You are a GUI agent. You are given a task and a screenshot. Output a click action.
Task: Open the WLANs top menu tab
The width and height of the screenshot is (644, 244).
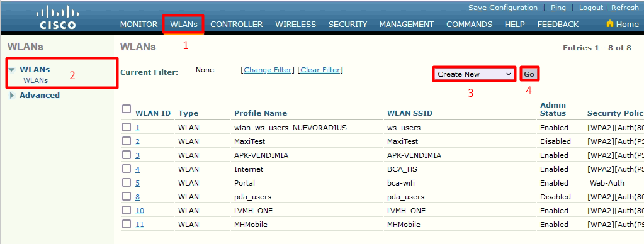[x=184, y=24]
